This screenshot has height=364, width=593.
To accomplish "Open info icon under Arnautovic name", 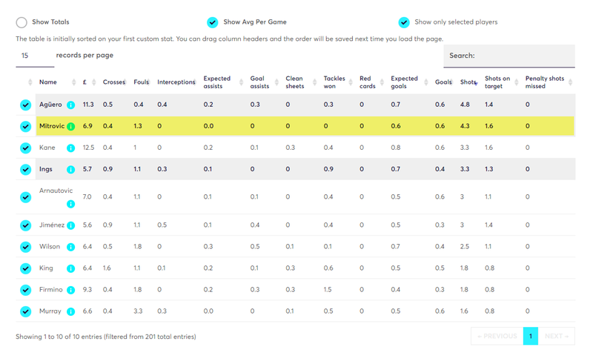I will click(x=70, y=205).
